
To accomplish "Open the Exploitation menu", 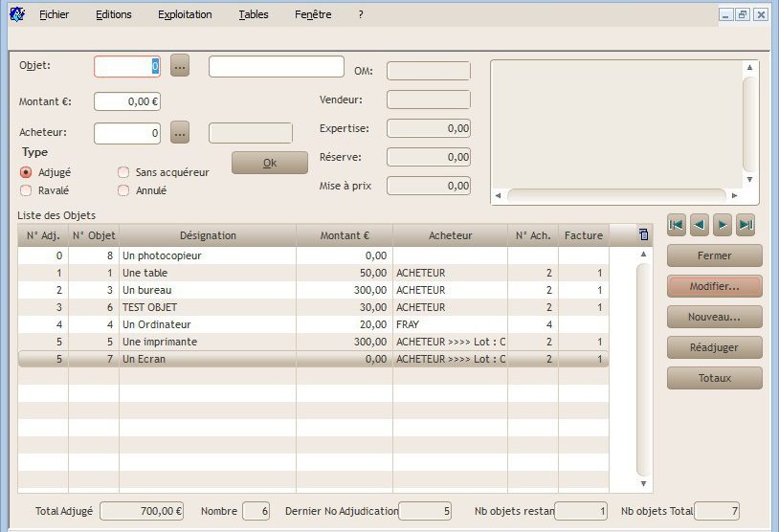I will [185, 15].
